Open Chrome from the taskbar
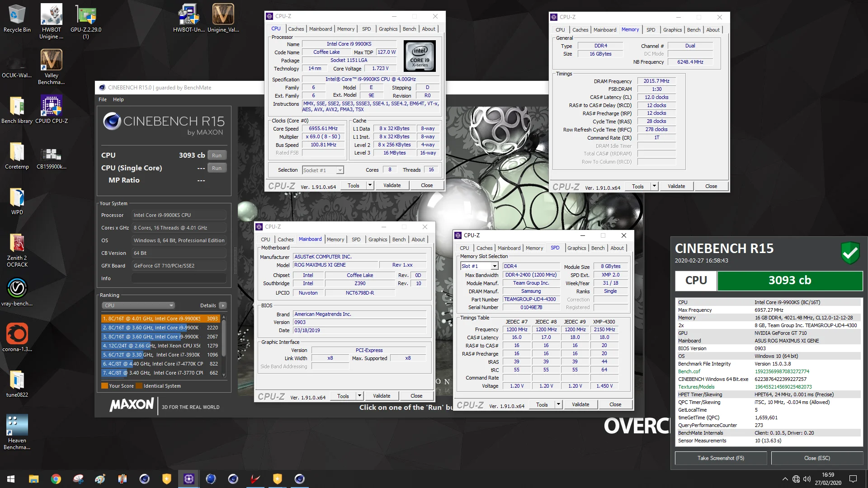The height and width of the screenshot is (488, 868). 56,479
